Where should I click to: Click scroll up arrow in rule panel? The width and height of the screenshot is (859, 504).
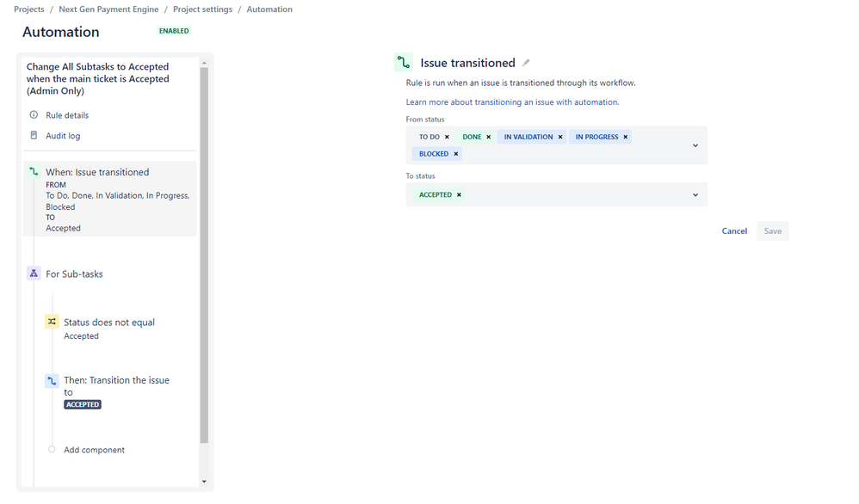204,63
